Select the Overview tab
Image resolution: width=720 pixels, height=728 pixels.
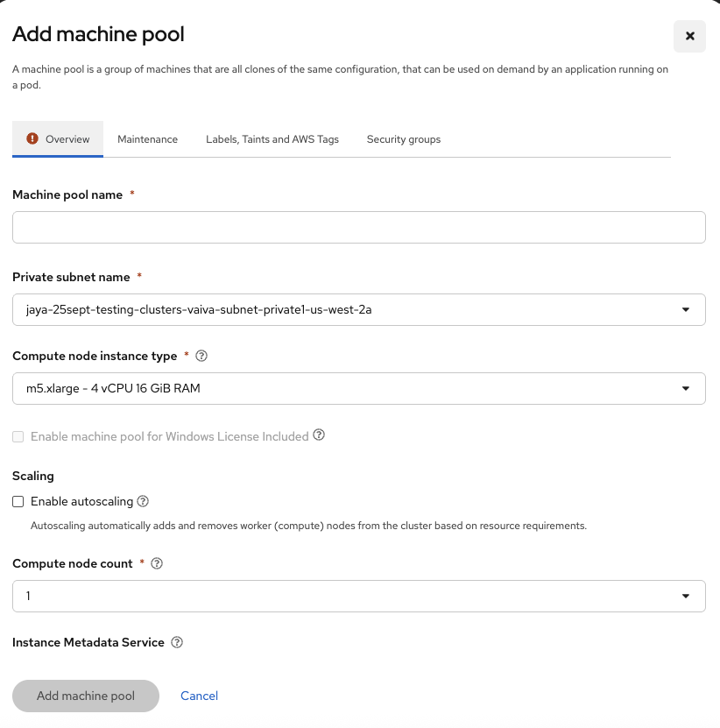pos(67,139)
